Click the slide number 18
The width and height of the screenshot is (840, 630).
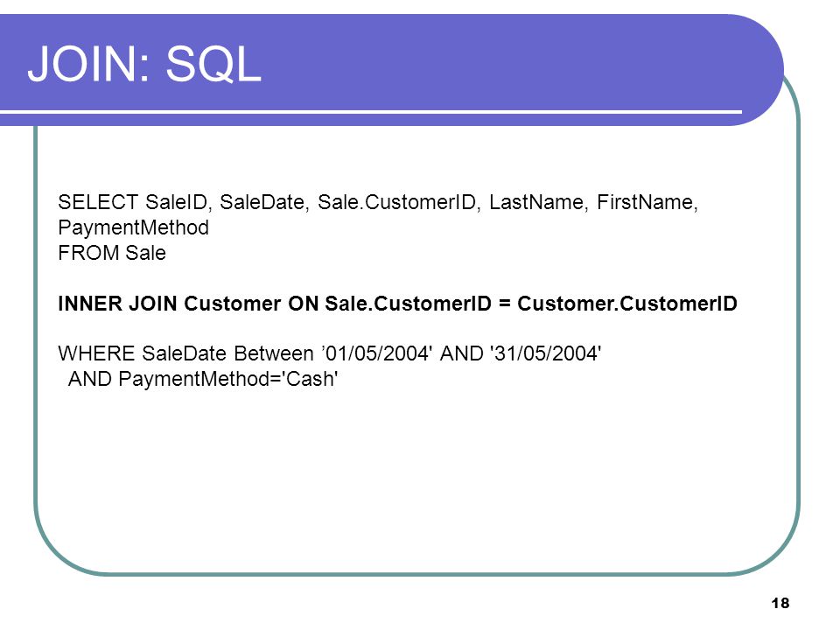point(780,603)
